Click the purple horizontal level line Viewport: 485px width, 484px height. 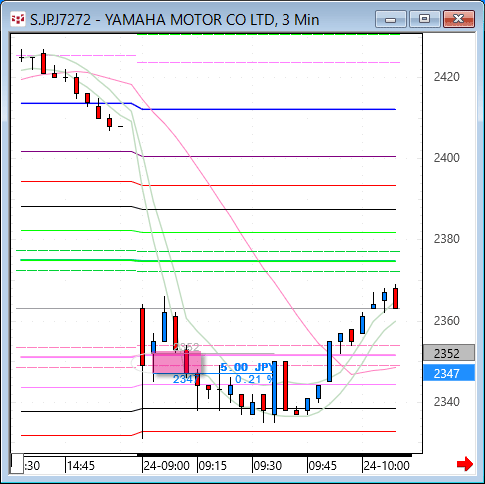pyautogui.click(x=208, y=155)
